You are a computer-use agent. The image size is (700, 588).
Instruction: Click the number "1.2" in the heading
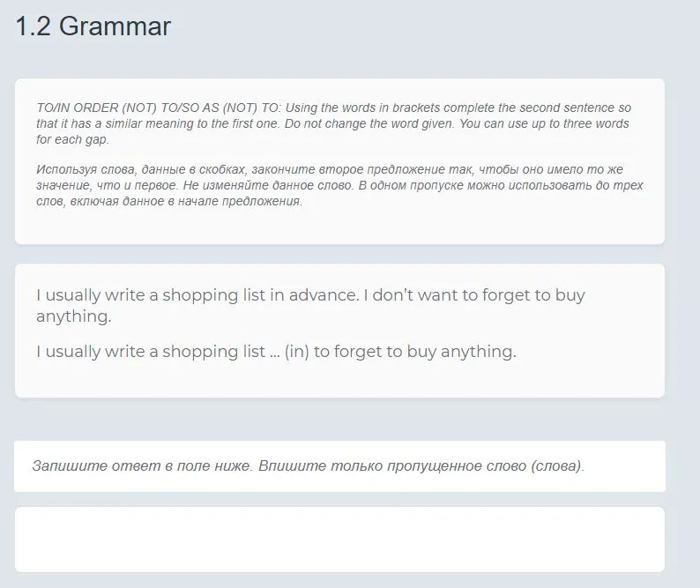click(34, 27)
